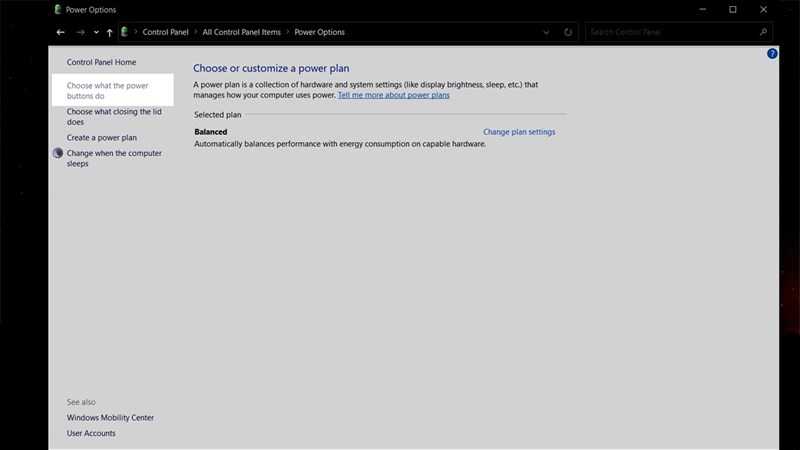Screen dimensions: 800x450
Task: Refresh the Power Options page
Action: [568, 32]
